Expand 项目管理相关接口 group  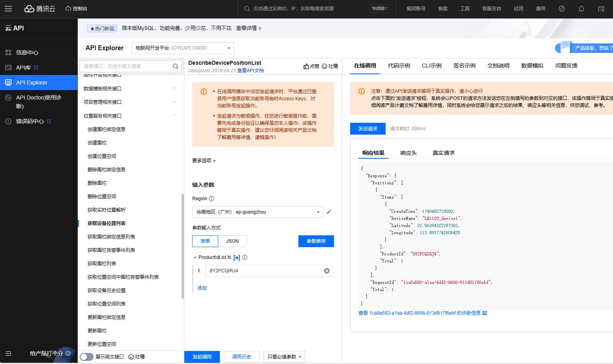(x=131, y=102)
